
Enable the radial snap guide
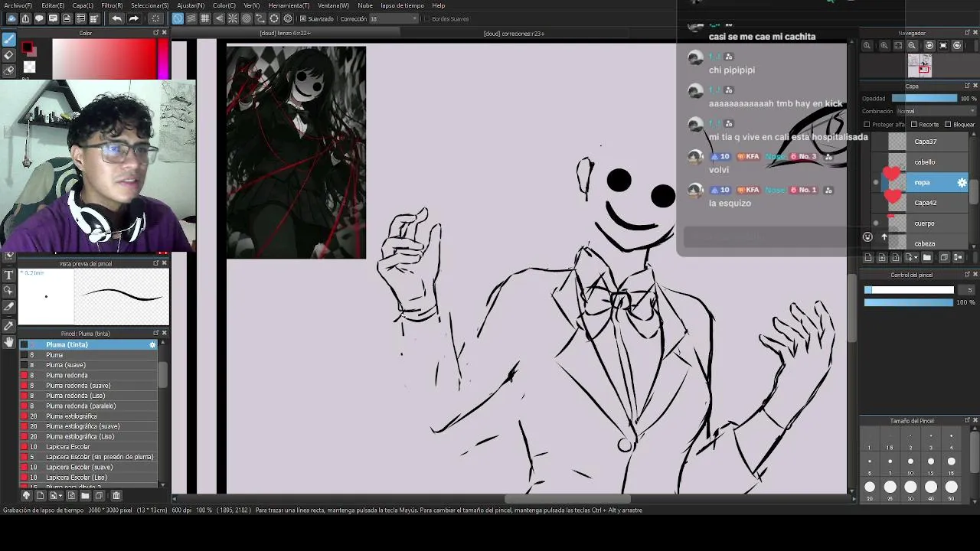(233, 18)
